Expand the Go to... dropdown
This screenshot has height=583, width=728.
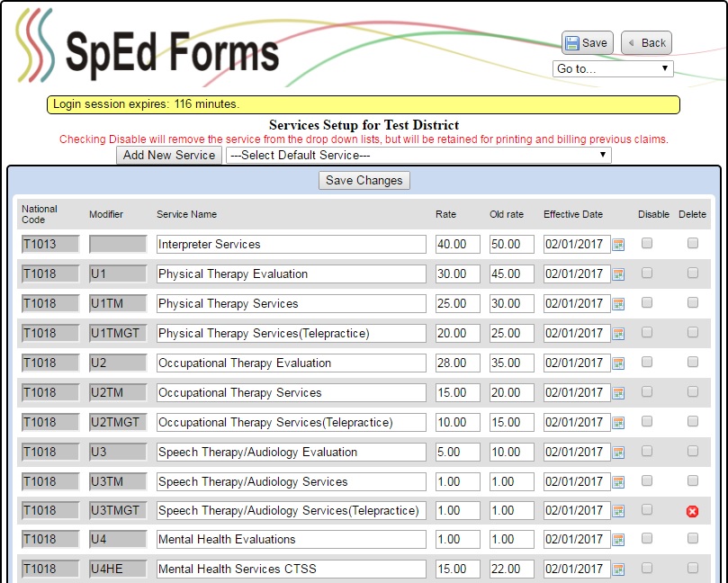pyautogui.click(x=613, y=68)
